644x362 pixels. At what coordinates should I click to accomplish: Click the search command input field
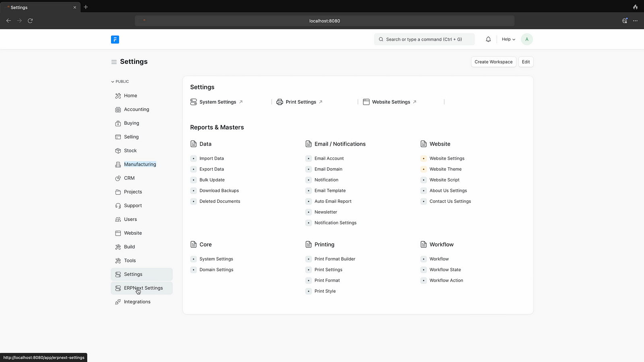click(424, 39)
